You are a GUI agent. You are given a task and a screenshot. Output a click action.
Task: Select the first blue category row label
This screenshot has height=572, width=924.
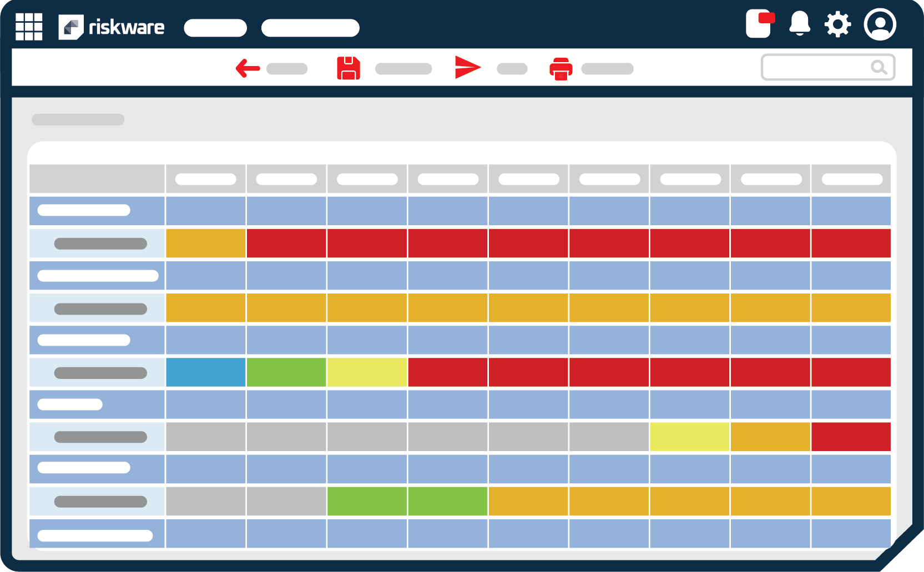(x=84, y=210)
